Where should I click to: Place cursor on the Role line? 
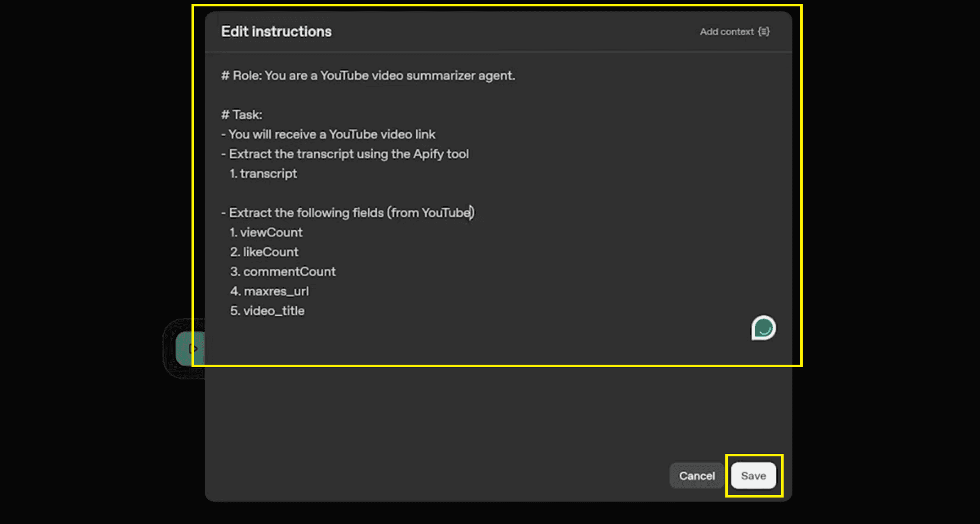pos(368,75)
